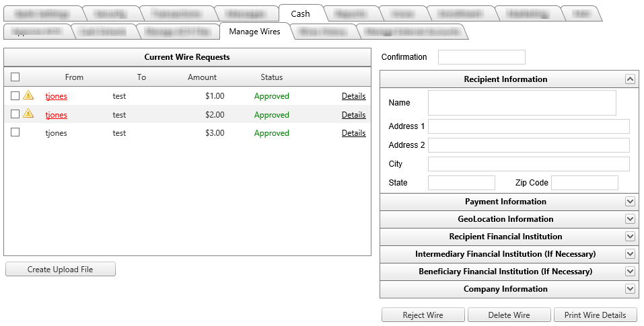
Task: Expand the Company Information section
Action: [x=630, y=289]
